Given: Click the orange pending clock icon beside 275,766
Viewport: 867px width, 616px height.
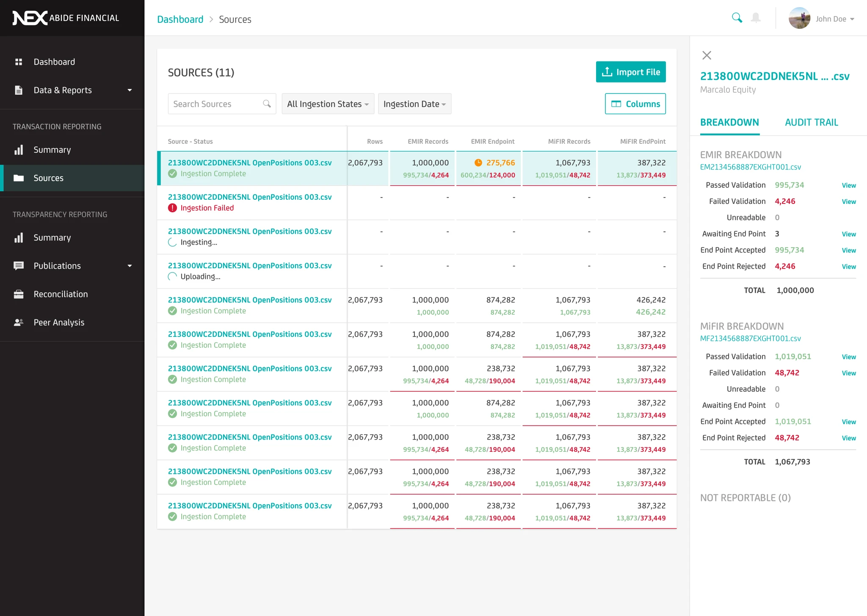Looking at the screenshot, I should 478,162.
